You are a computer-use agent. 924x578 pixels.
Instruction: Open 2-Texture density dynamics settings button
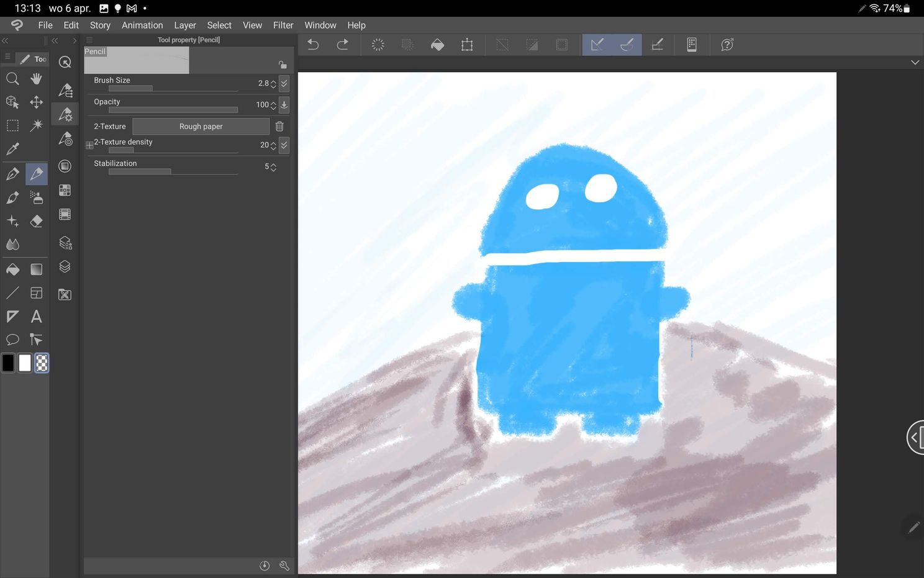[284, 145]
